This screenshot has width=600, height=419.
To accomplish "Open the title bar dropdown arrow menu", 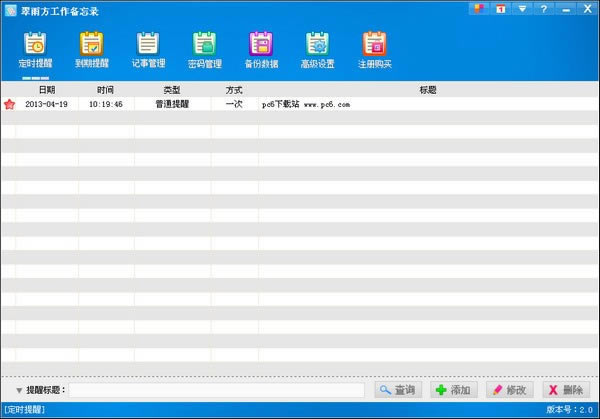I will coord(522,8).
